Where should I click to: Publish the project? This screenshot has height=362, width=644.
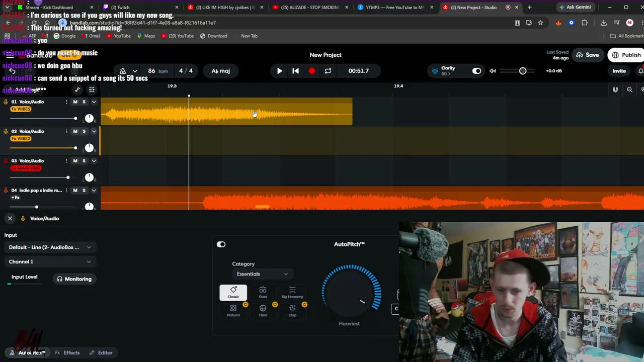pos(626,55)
